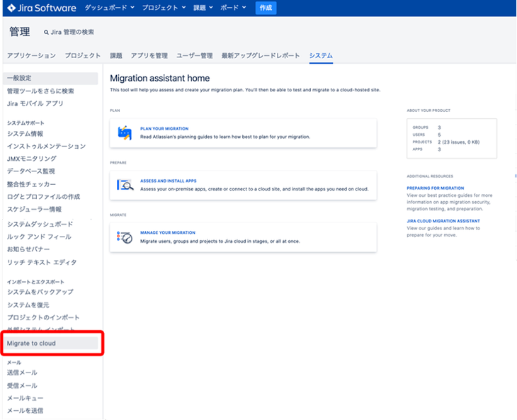Click the USERS label in product box

(419, 135)
